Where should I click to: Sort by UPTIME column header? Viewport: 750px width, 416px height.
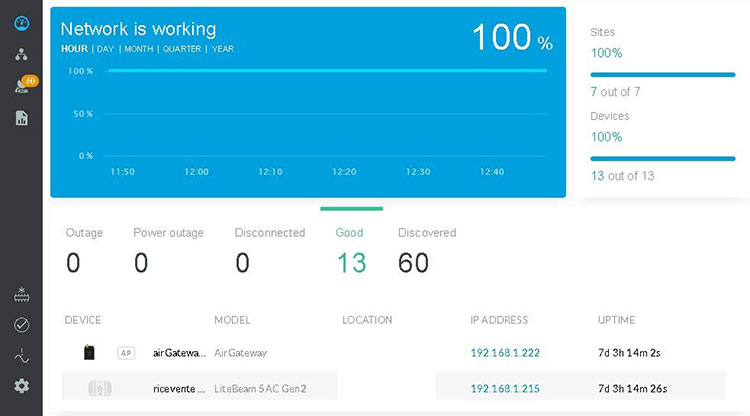pyautogui.click(x=616, y=320)
